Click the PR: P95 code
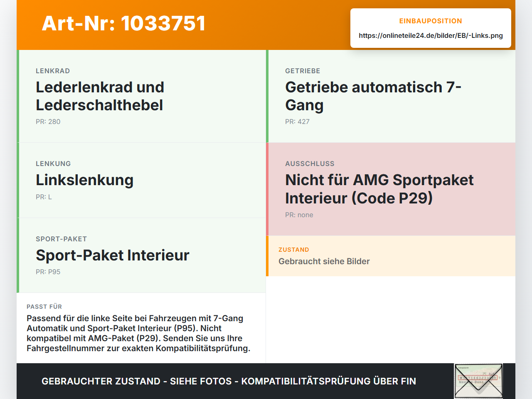This screenshot has width=532, height=399. click(x=48, y=272)
